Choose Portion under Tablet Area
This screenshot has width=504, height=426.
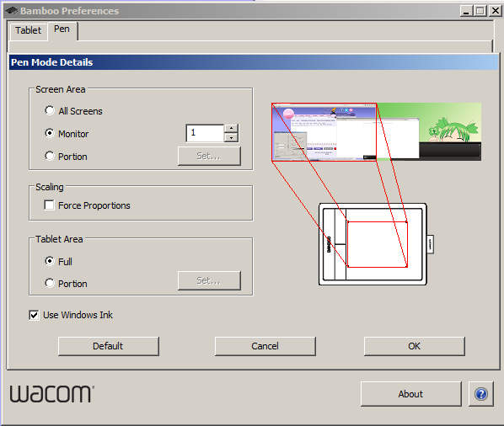[x=50, y=283]
